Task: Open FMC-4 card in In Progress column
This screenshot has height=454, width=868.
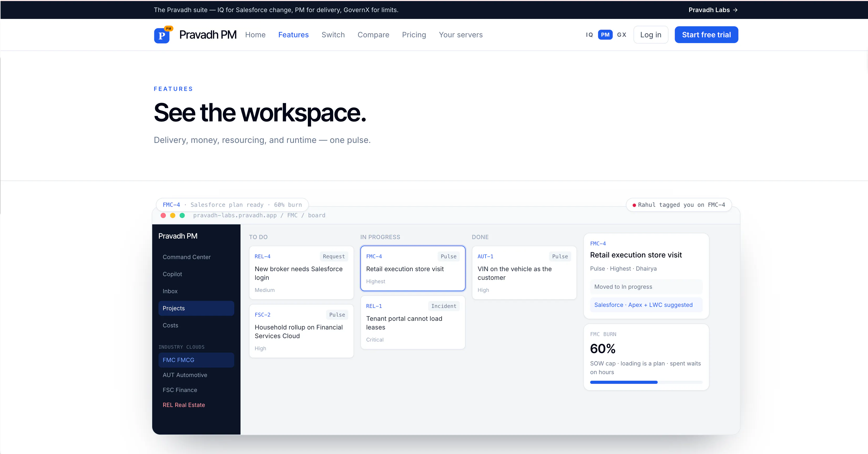Action: tap(413, 269)
